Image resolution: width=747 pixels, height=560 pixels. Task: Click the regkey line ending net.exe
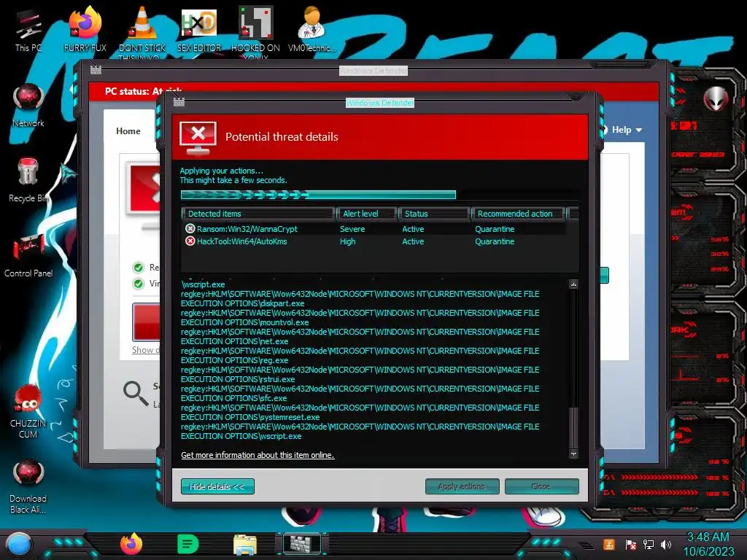click(x=360, y=337)
